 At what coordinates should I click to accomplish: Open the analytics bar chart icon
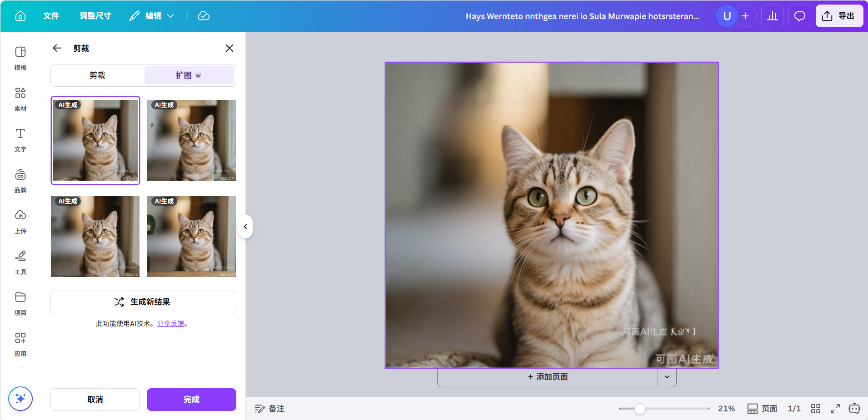coord(772,16)
